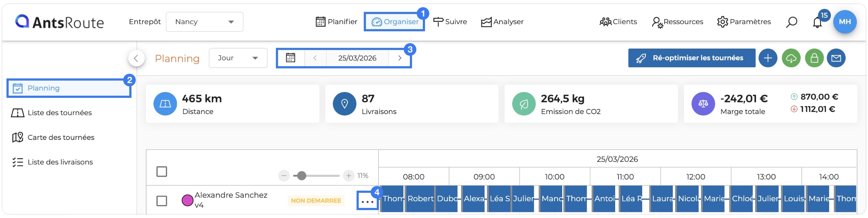Open Liste des livraisons in sidebar
The width and height of the screenshot is (868, 218).
52,162
